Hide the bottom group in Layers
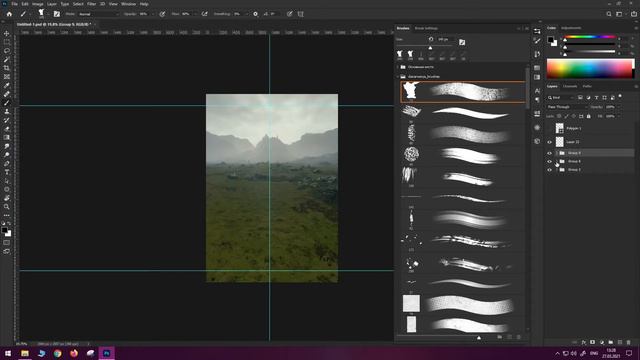640x360 pixels. 549,169
